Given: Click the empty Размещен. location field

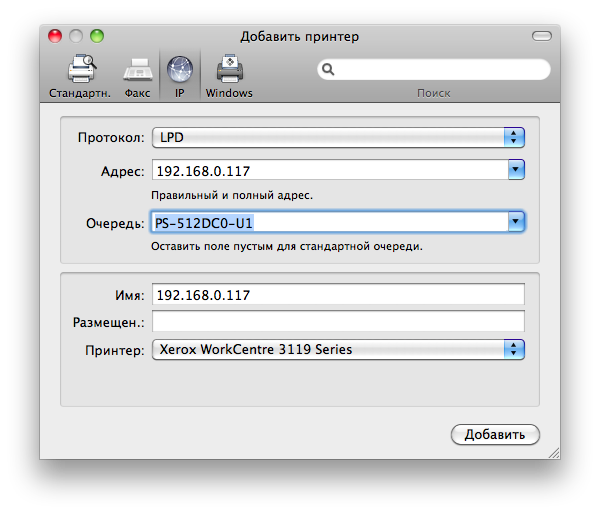Looking at the screenshot, I should coord(338,321).
